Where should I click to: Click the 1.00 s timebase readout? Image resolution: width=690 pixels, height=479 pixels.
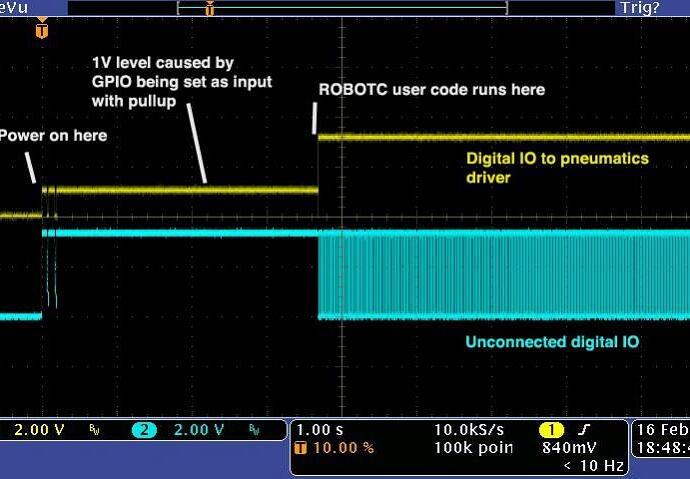(x=320, y=429)
